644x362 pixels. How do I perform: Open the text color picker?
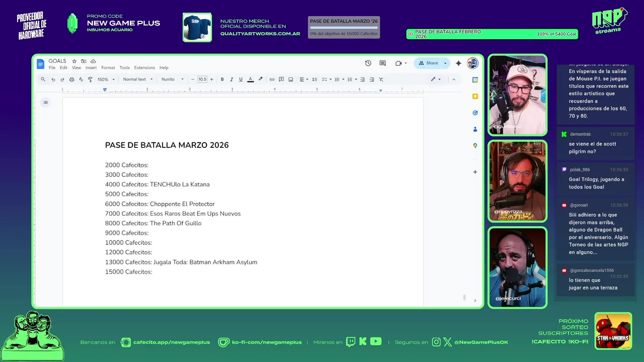[251, 79]
